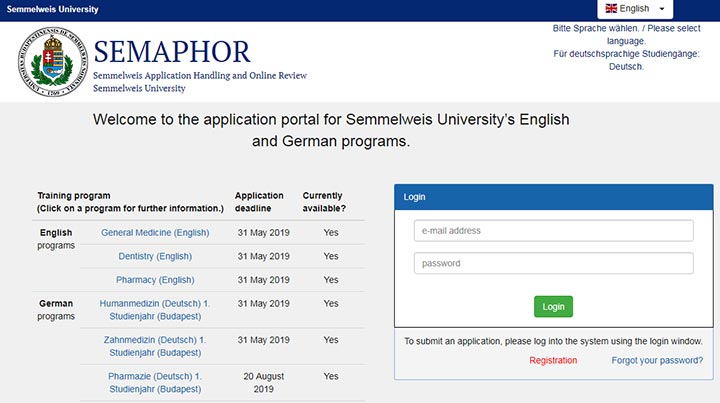
Task: Focus the password input field
Action: [553, 263]
